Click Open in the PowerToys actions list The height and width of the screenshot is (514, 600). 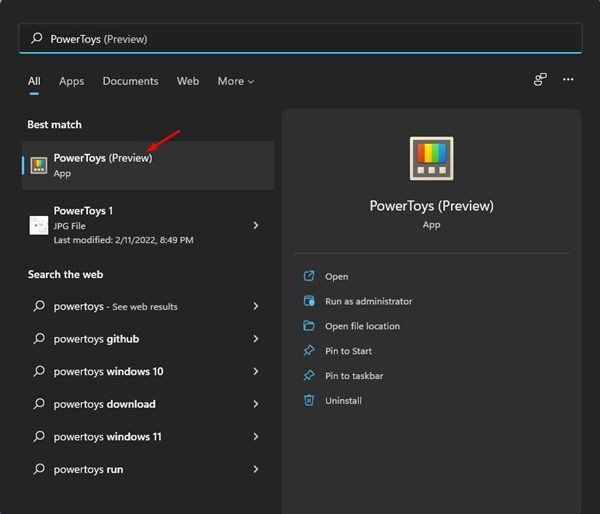pyautogui.click(x=336, y=276)
